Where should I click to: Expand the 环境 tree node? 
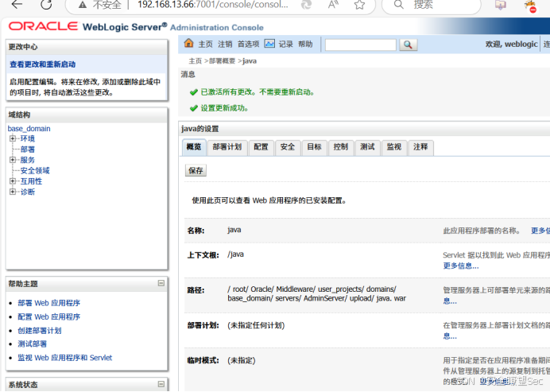13,138
